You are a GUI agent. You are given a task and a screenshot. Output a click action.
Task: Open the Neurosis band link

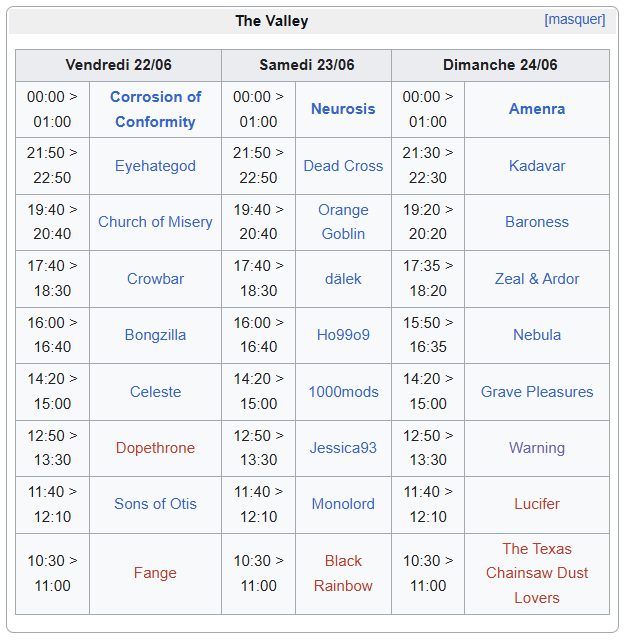point(343,109)
